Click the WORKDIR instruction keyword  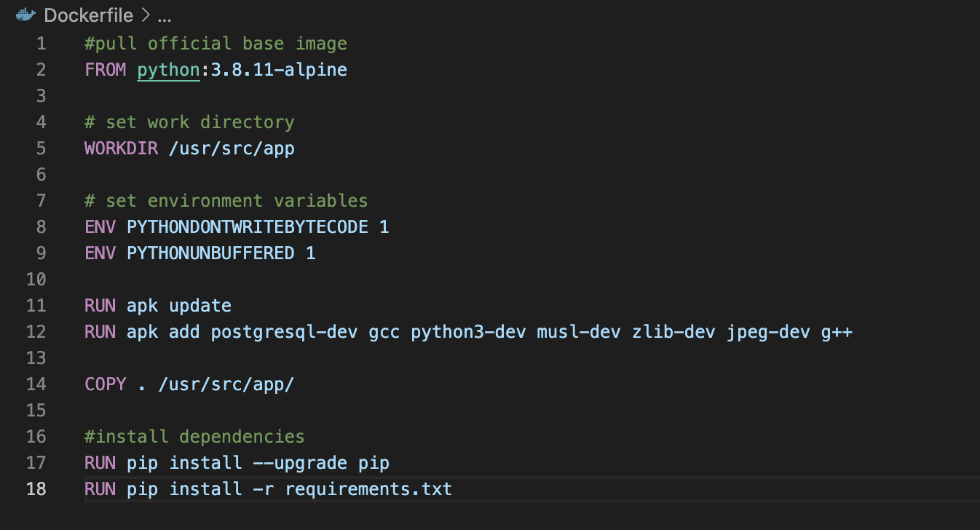point(121,149)
